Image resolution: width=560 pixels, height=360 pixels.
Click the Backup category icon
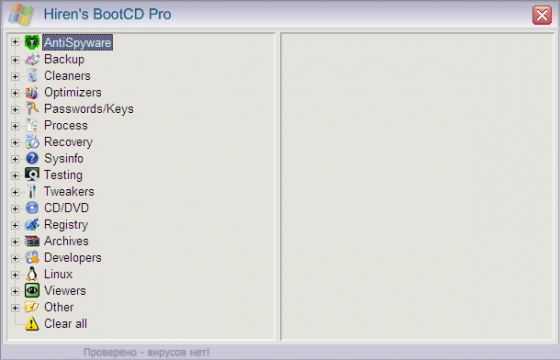32,59
